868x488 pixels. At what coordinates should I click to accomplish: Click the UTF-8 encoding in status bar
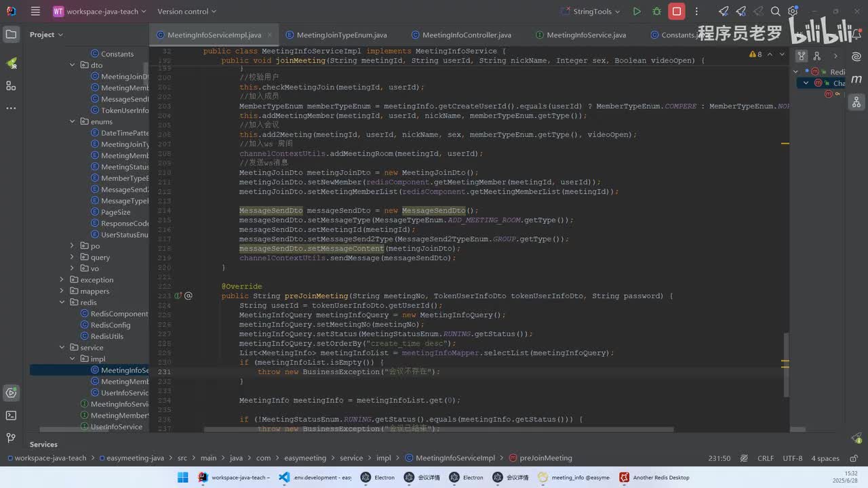(793, 458)
